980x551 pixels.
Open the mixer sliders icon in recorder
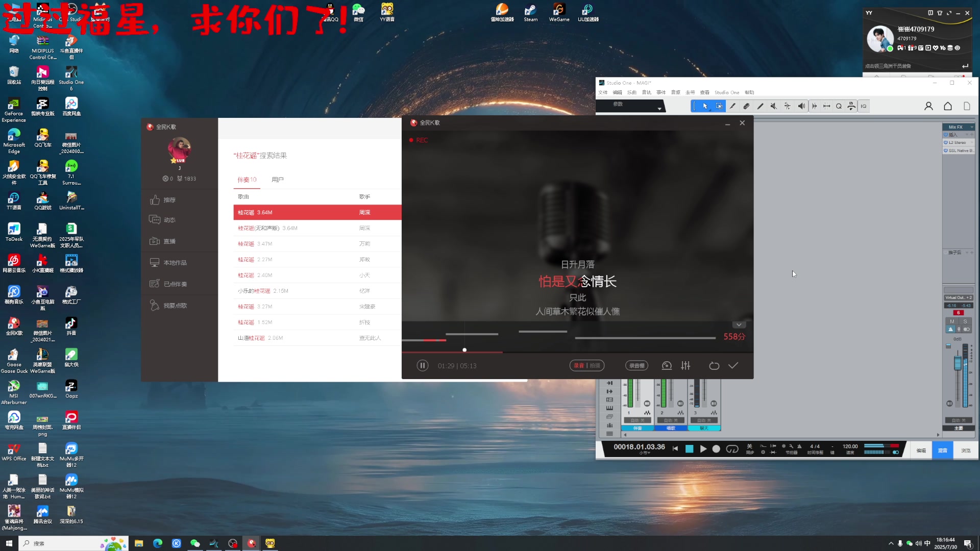point(685,366)
